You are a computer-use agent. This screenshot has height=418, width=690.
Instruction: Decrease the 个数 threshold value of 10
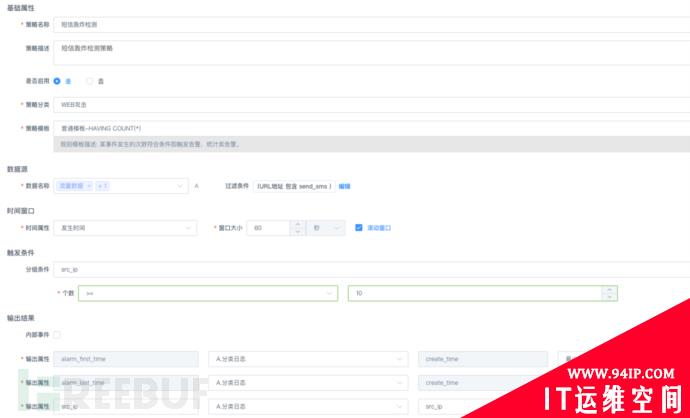(x=609, y=297)
